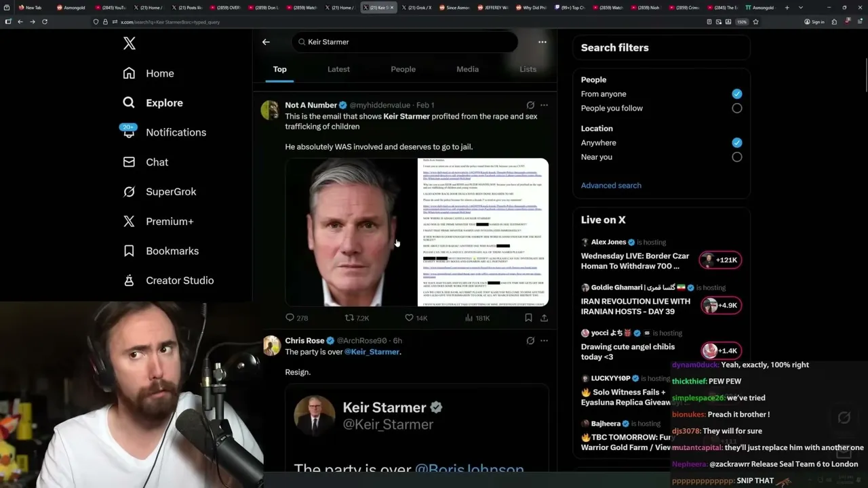
Task: Open the email document image in the post
Action: (x=483, y=232)
